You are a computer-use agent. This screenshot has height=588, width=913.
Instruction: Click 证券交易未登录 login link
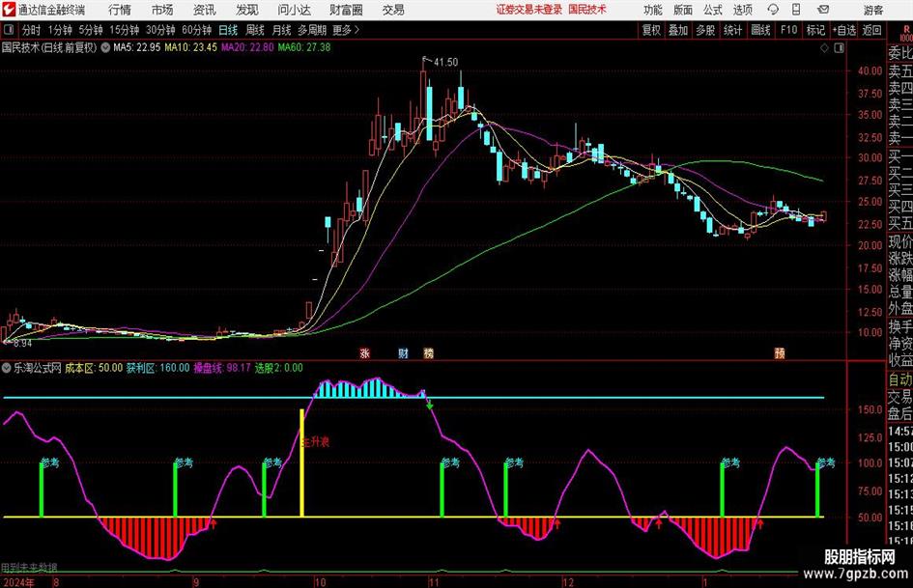coord(529,10)
